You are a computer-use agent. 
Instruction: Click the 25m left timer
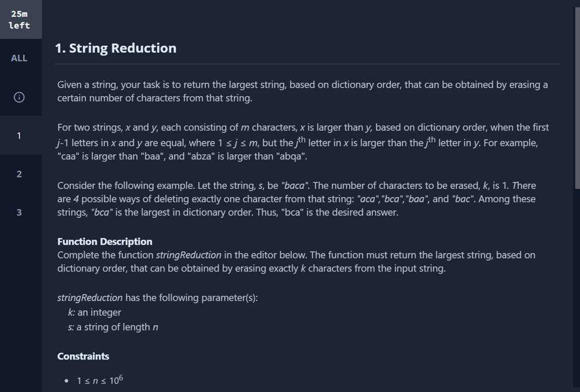tap(19, 20)
